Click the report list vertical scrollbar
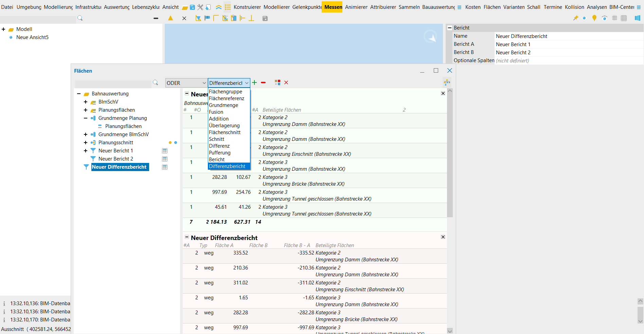 tap(450, 156)
